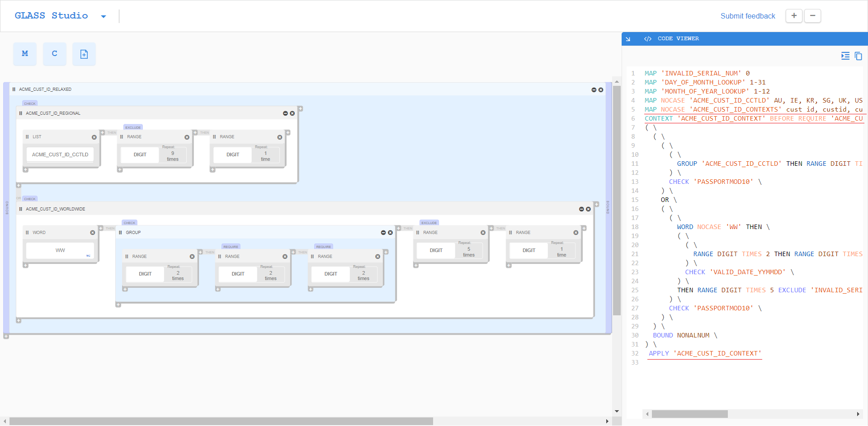Screen dimensions: 868x426
Task: Add a block below the GROUP block
Action: 118,305
